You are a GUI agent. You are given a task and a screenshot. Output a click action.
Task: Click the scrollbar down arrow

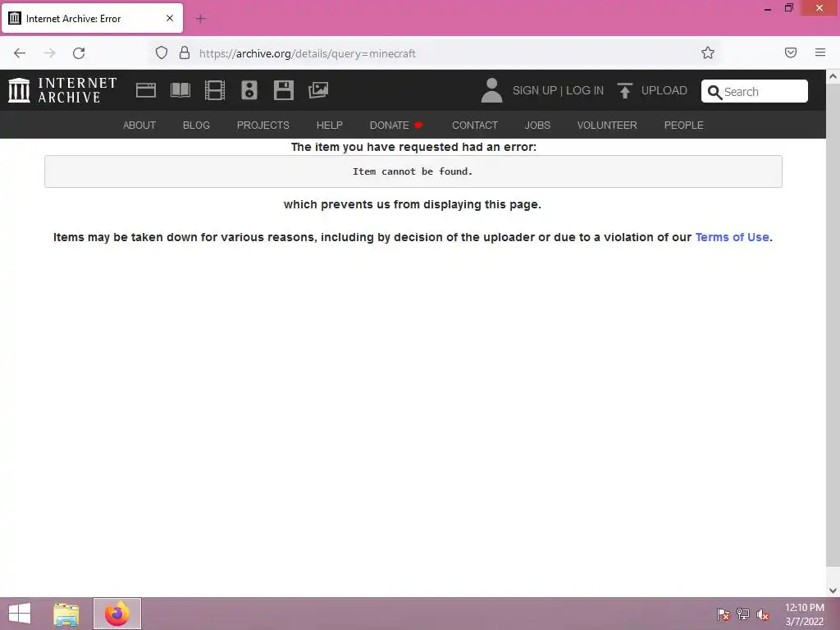tap(833, 591)
